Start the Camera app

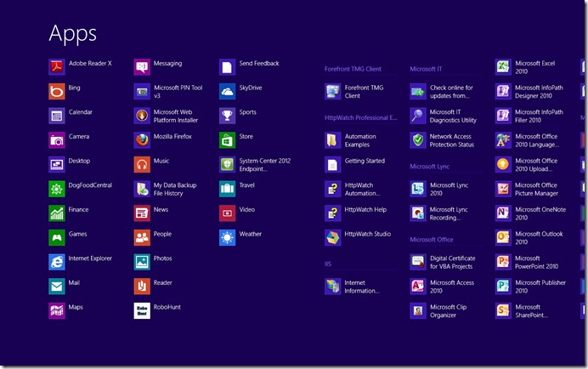(57, 140)
